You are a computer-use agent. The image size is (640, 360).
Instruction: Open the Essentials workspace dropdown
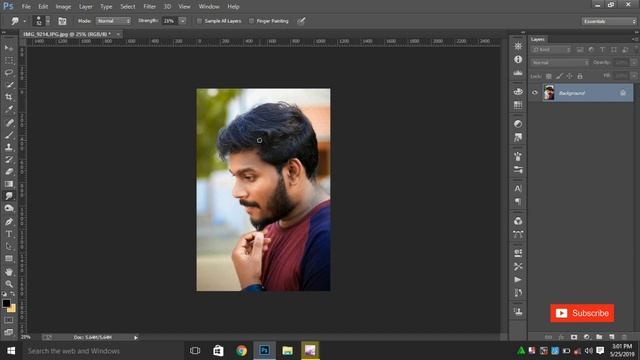click(609, 21)
